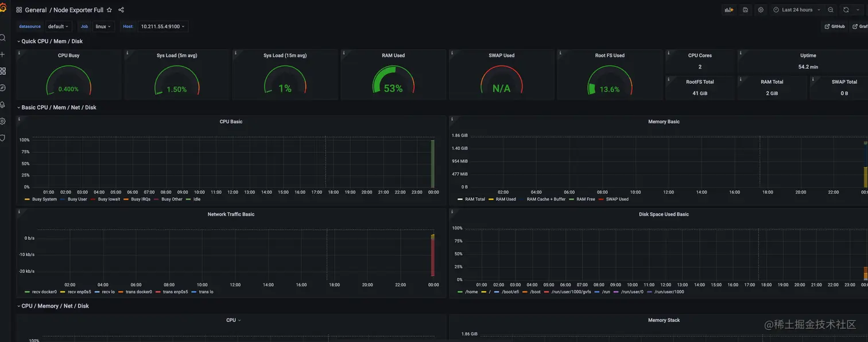Click the CPU Cores panel title
Viewport: 868px width, 342px height.
tap(700, 56)
